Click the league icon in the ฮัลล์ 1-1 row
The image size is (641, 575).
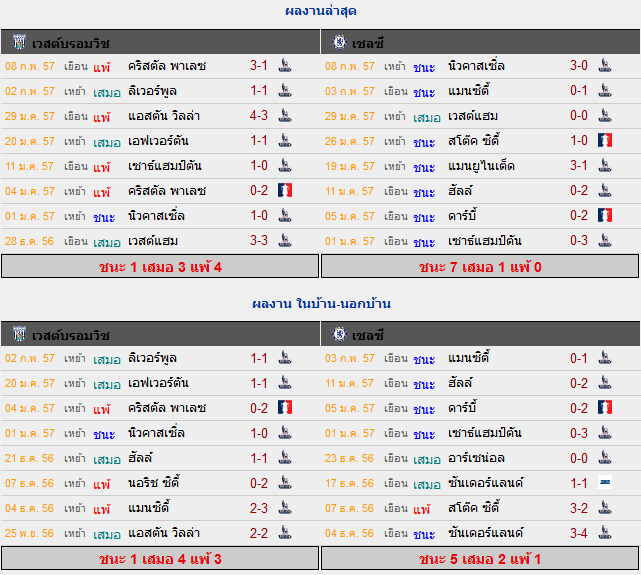[x=285, y=458]
